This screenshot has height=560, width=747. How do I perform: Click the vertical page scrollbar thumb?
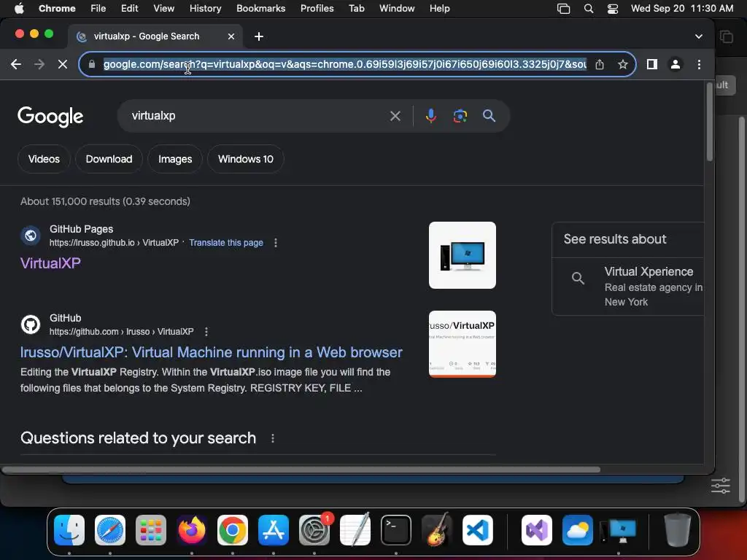tap(709, 122)
